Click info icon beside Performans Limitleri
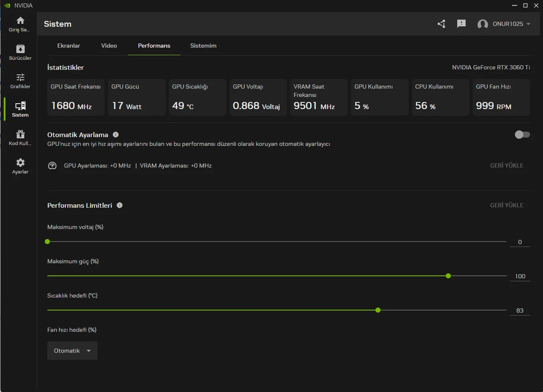The image size is (543, 392). [x=120, y=205]
